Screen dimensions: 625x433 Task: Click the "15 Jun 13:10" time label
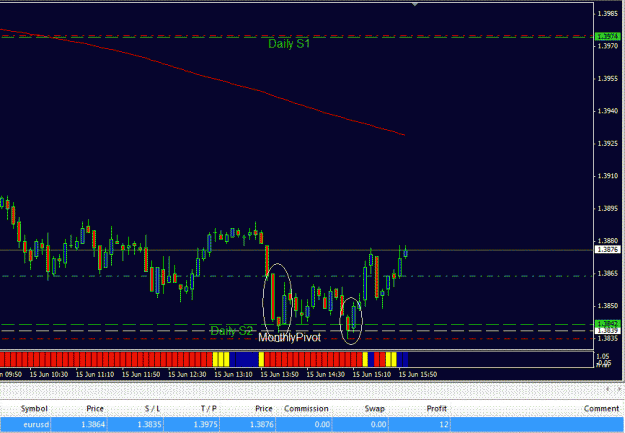(x=233, y=374)
